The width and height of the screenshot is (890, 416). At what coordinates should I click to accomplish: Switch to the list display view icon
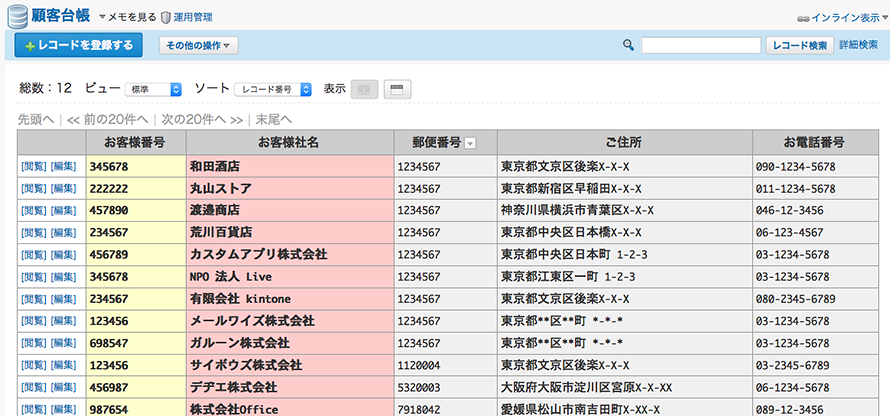point(397,90)
